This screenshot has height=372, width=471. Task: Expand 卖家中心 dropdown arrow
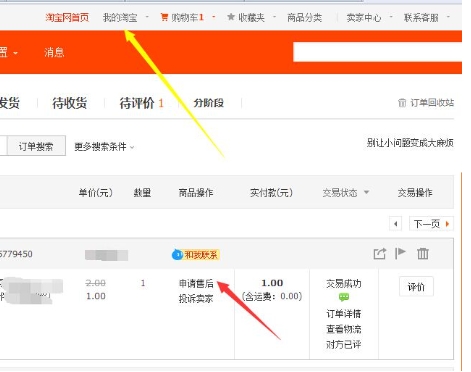tap(391, 17)
